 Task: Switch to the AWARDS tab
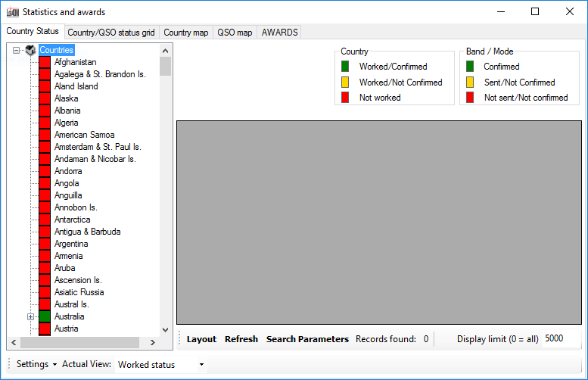click(x=279, y=33)
